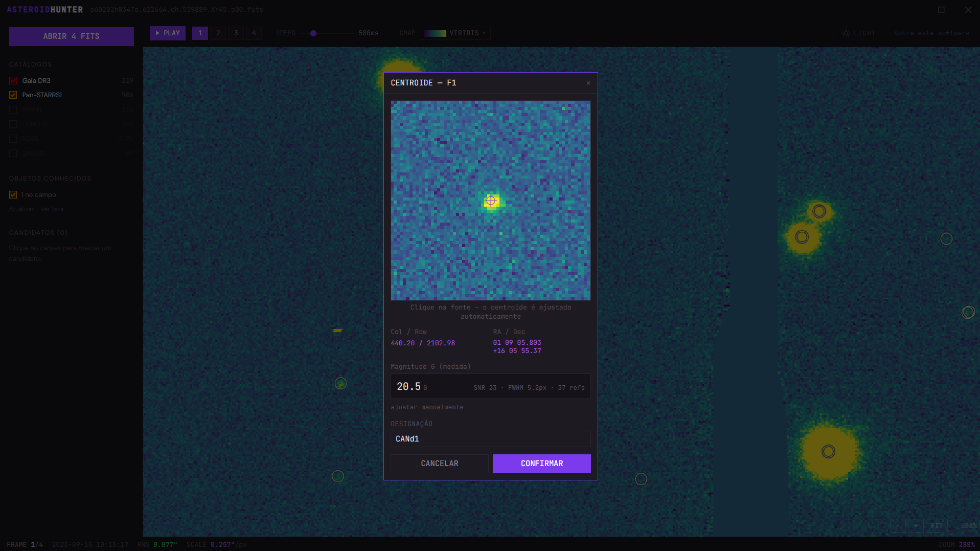Screen dimensions: 980x551
Task: Toggle the Pan-STARRS1 catalog checkbox
Action: (13, 95)
